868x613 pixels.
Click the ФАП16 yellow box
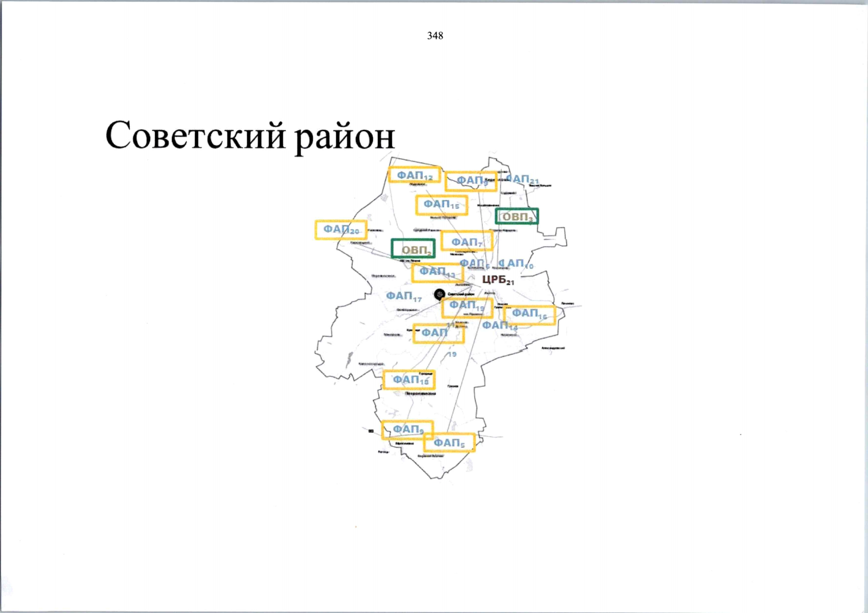[530, 314]
